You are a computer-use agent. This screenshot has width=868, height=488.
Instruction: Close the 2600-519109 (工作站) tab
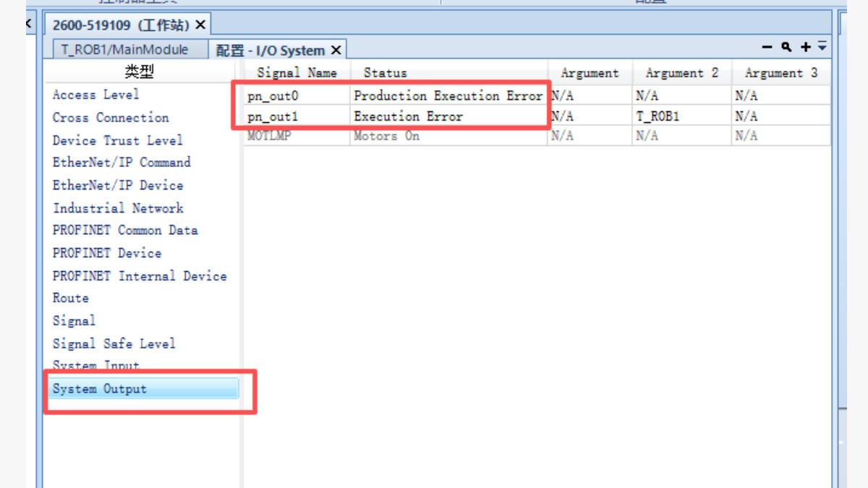[200, 25]
